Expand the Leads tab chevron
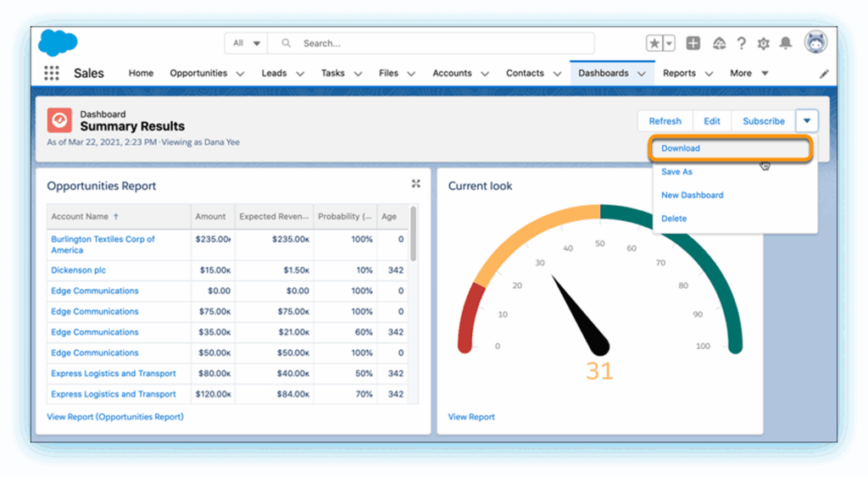Viewport: 868px width, 477px height. [300, 74]
